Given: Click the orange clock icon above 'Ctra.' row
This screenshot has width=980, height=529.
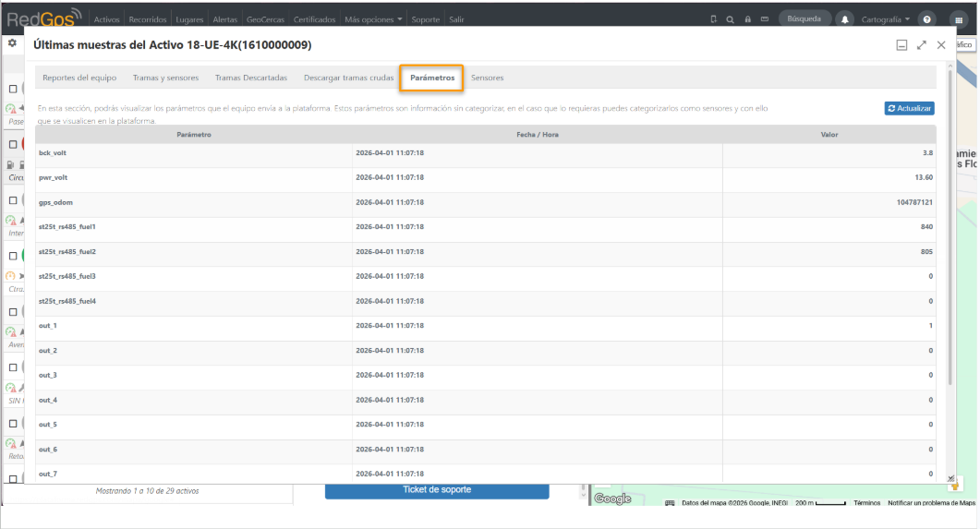Looking at the screenshot, I should [10, 275].
